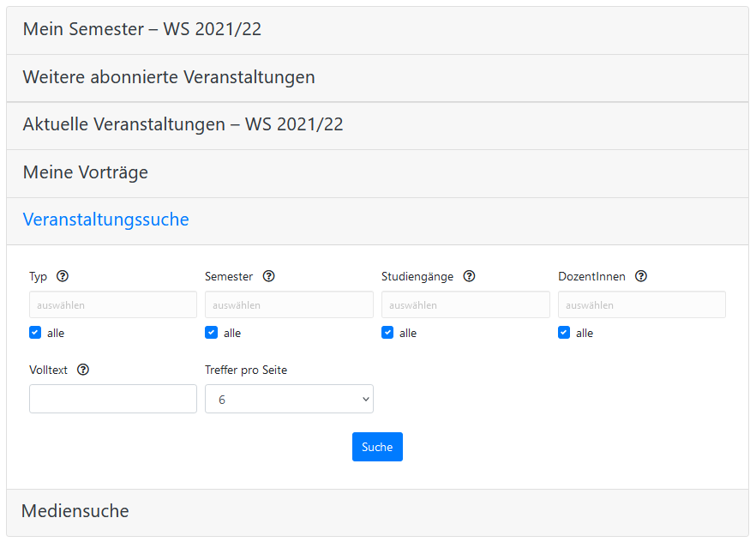
Task: Toggle the 'alle' checkbox under Semester
Action: pyautogui.click(x=212, y=333)
